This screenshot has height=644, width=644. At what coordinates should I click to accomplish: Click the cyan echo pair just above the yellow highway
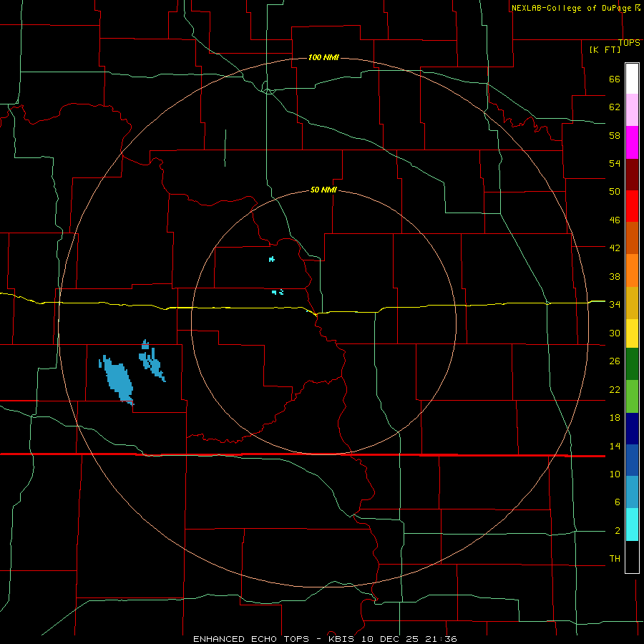click(x=278, y=292)
